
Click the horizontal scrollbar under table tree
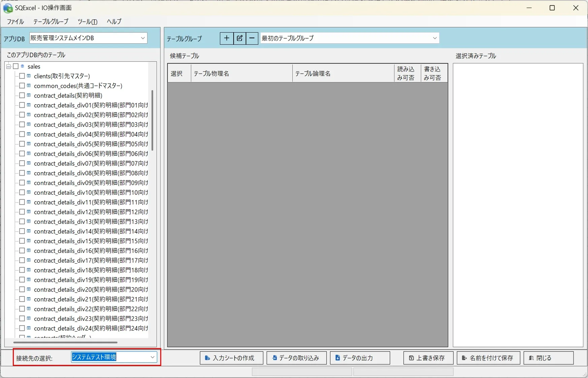(65, 342)
